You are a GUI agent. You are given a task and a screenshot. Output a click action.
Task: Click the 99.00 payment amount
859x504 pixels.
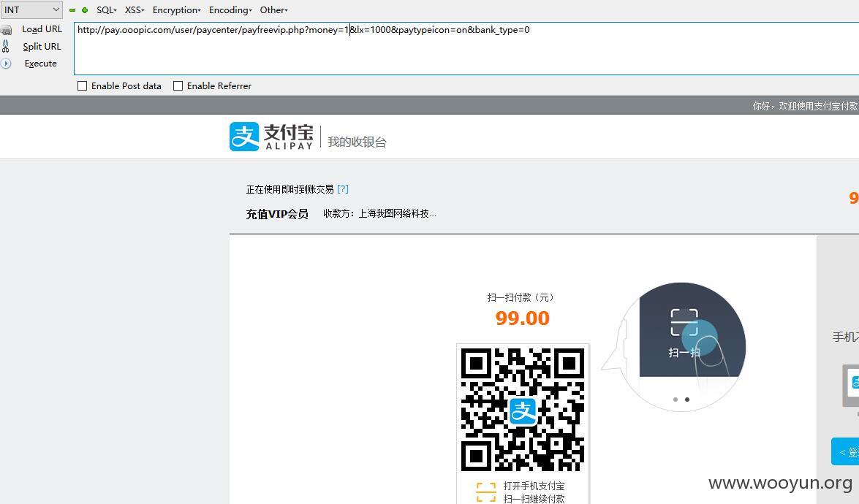522,318
